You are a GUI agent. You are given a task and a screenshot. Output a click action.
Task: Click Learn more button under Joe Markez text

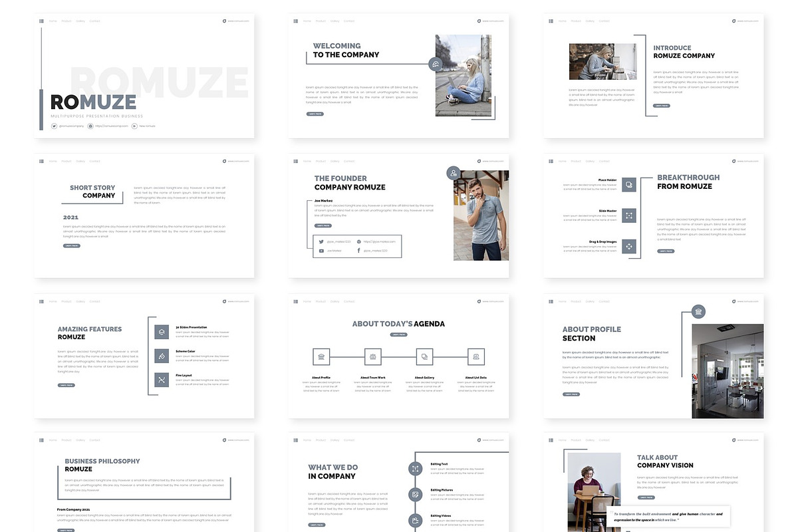pos(323,225)
